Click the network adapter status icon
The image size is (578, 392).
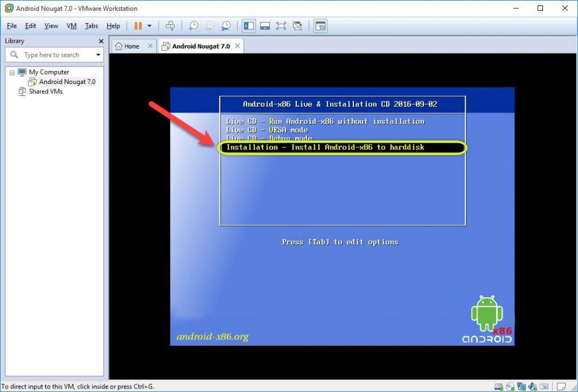(522, 387)
